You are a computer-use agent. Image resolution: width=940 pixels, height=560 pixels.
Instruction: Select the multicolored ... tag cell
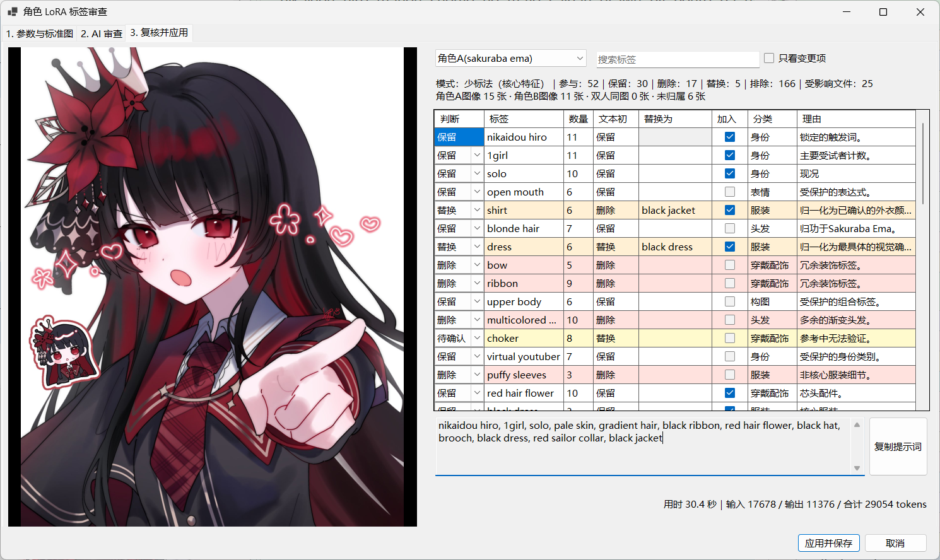pos(524,320)
